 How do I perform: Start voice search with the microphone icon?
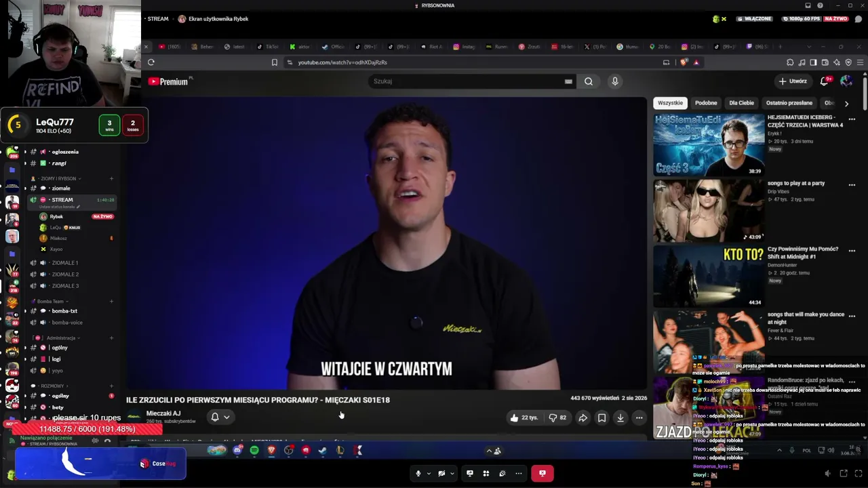tap(615, 81)
